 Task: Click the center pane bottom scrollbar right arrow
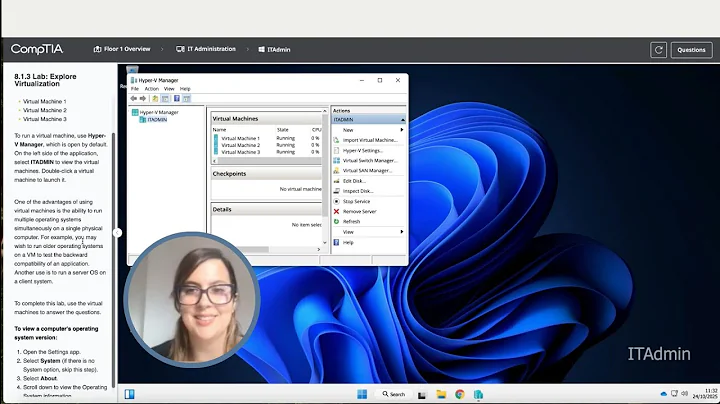point(319,249)
